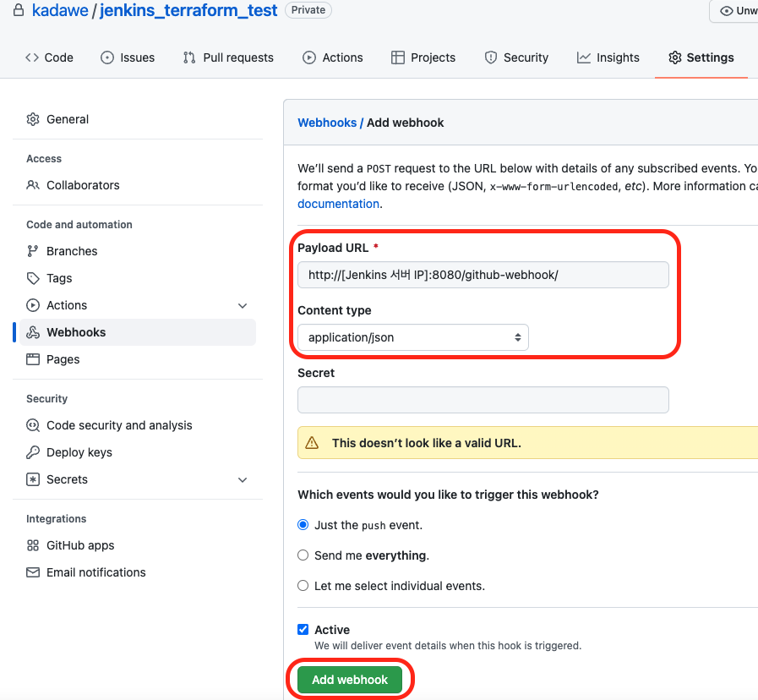Click the sidebar Actions play icon
Viewport: 758px width, 700px height.
[x=33, y=305]
